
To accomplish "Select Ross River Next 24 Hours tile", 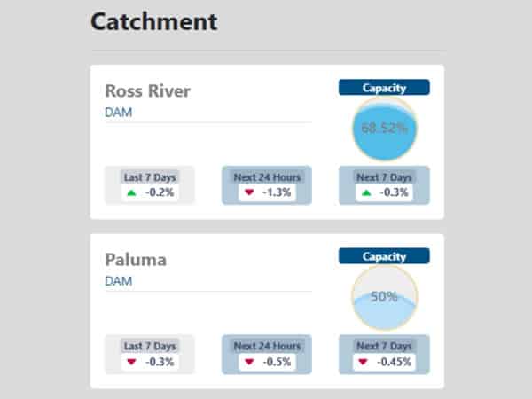I will 267,185.
